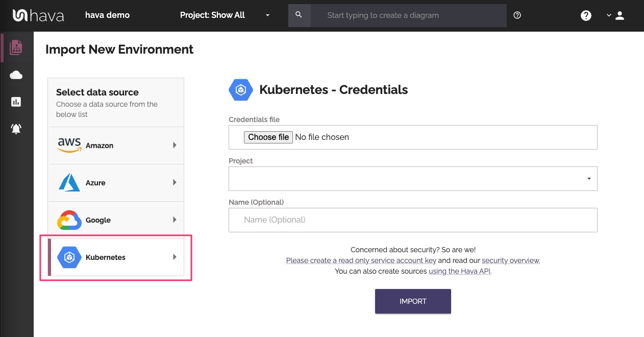Expand the Kubernetes data source arrow
The width and height of the screenshot is (644, 337).
pos(175,257)
